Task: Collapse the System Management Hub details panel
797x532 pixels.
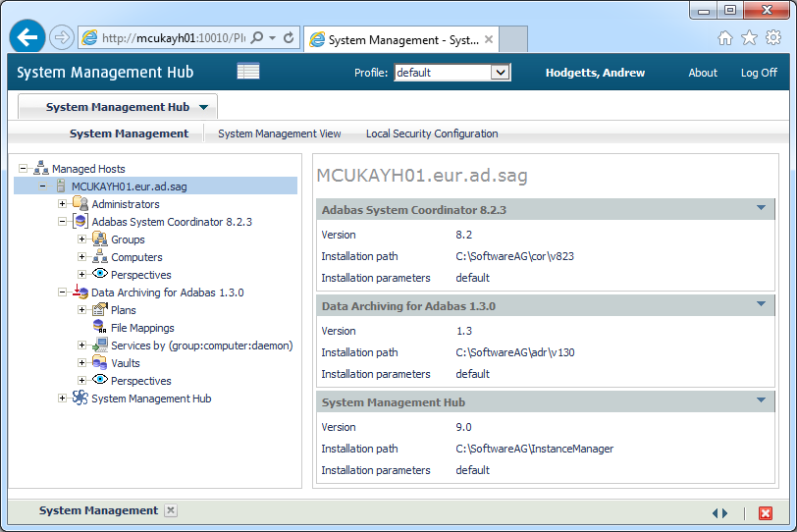Action: pos(761,400)
